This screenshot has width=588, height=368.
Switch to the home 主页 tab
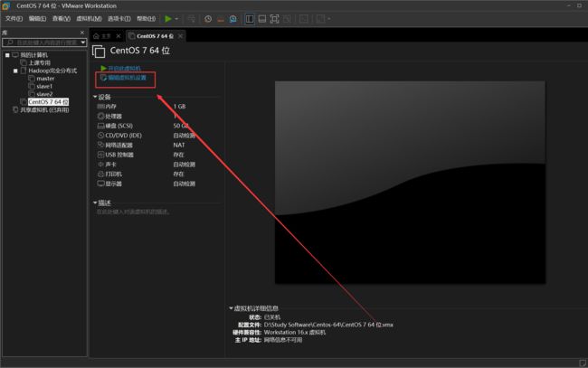[102, 36]
